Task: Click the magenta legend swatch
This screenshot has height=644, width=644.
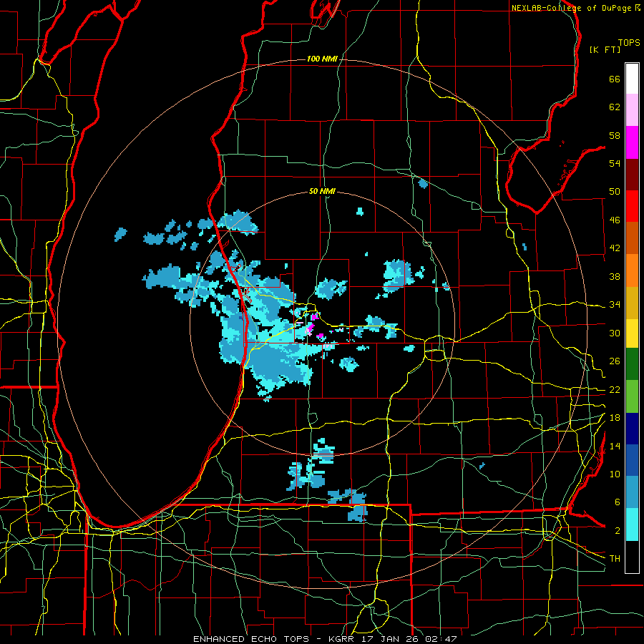Action: 632,142
